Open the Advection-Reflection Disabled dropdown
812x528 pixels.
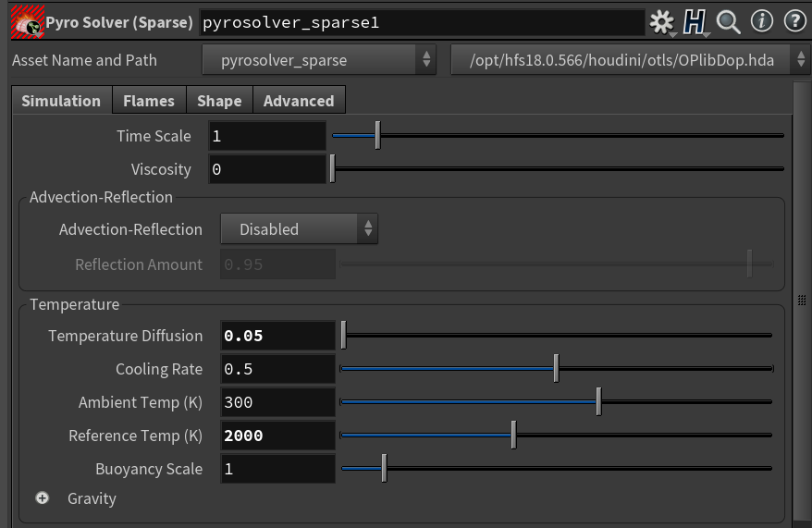300,228
